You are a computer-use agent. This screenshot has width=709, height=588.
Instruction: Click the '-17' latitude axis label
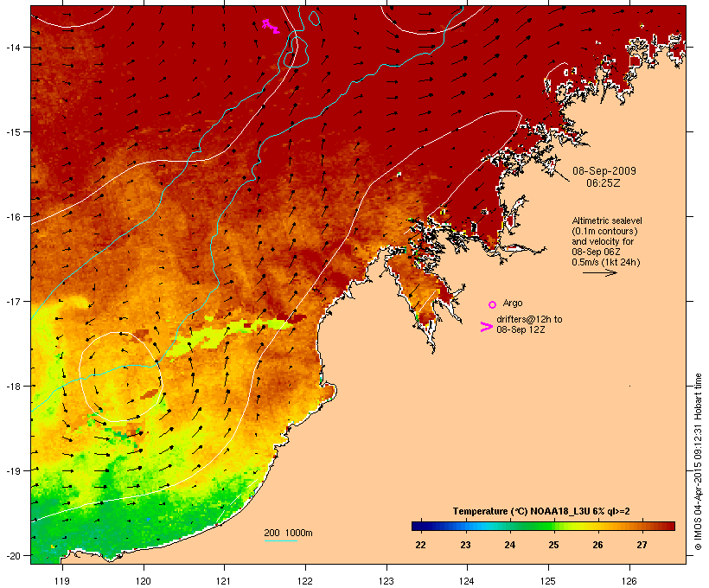click(12, 301)
